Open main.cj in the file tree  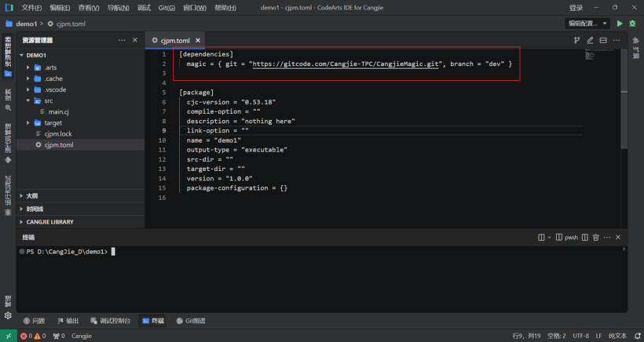click(58, 111)
